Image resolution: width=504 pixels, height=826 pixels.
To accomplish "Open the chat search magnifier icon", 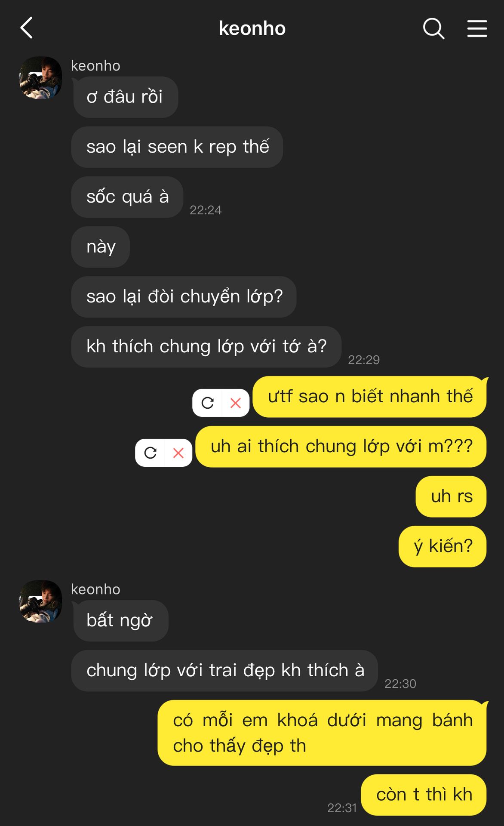I will [x=433, y=28].
